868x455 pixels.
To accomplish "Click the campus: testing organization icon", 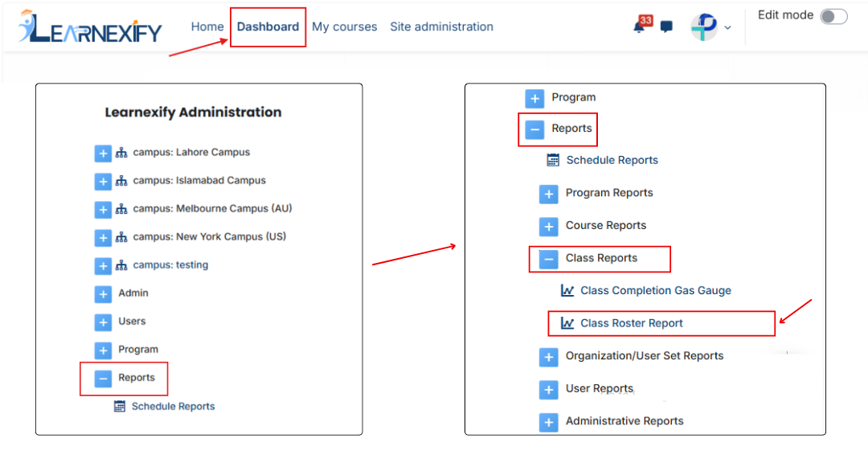I will 121,266.
